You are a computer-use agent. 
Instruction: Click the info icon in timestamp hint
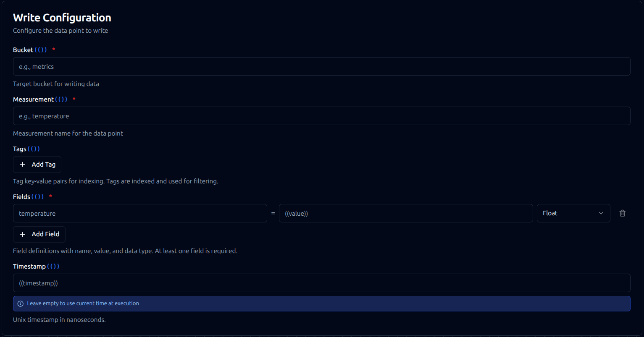coord(21,303)
